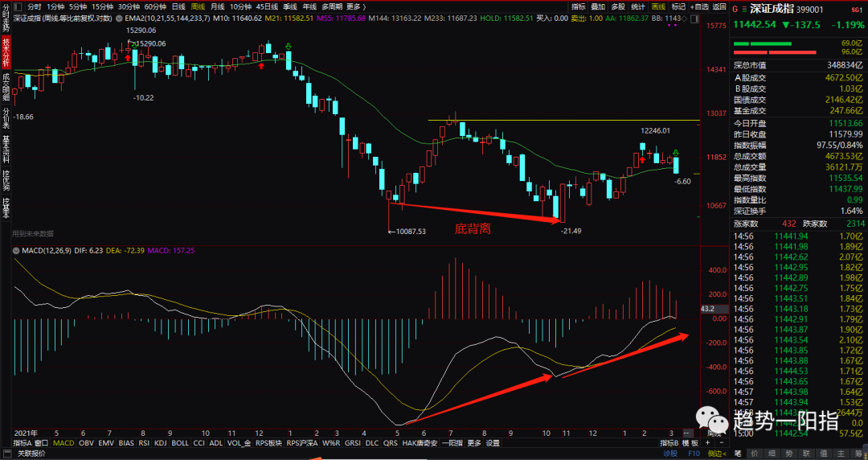
Task: Select MACD indicator tab
Action: (x=63, y=443)
